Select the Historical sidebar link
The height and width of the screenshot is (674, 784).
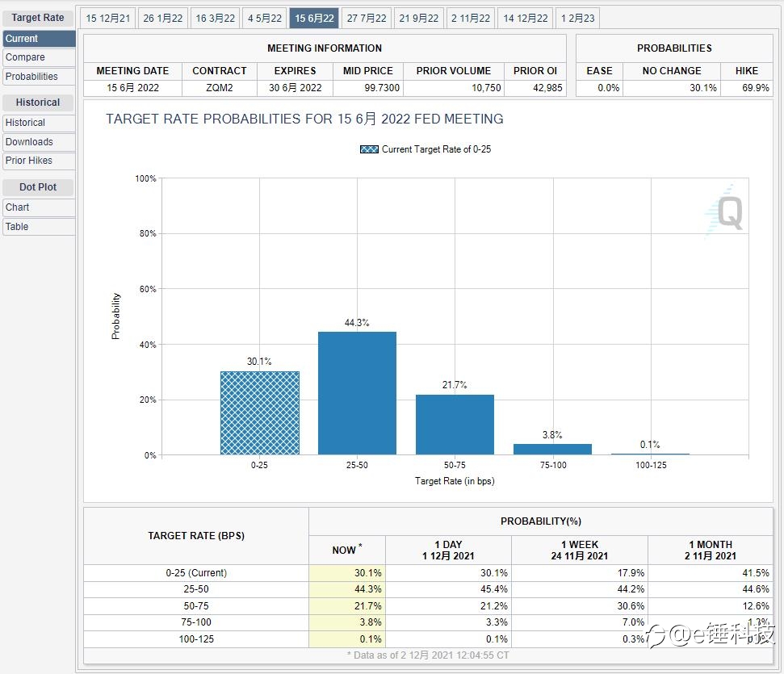tap(39, 123)
